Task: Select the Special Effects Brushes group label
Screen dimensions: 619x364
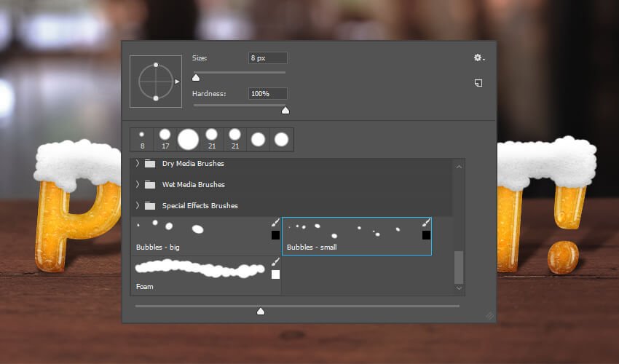Action: pos(200,206)
